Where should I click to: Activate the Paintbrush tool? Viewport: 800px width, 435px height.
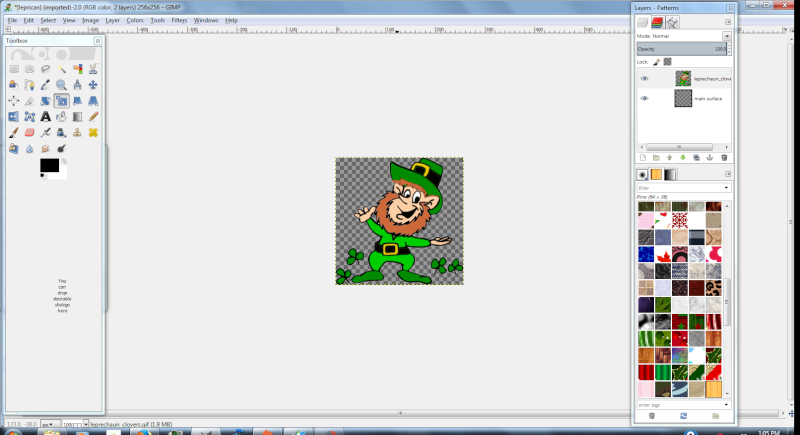[14, 133]
